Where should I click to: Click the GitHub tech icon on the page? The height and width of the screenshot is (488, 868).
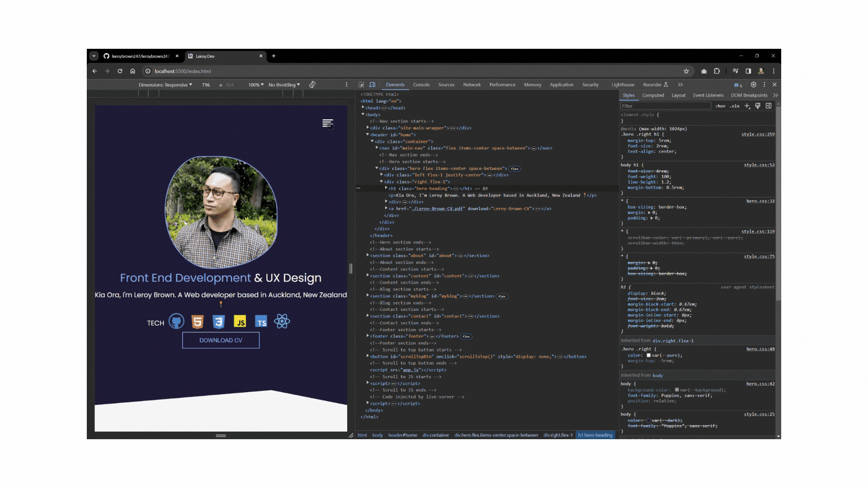click(176, 321)
